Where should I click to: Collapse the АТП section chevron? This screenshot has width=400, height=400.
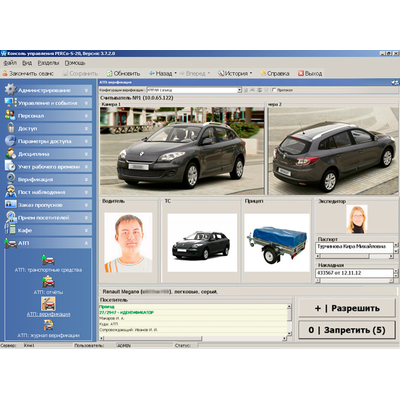[x=86, y=243]
